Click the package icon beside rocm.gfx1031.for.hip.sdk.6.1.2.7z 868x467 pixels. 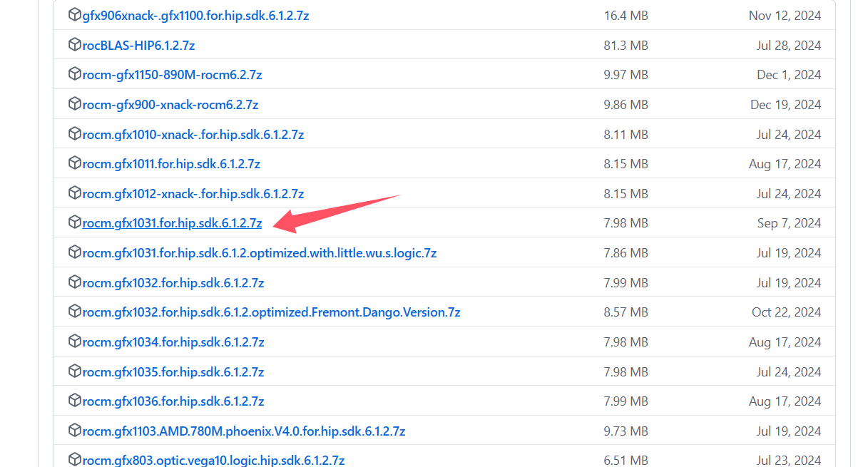[74, 222]
